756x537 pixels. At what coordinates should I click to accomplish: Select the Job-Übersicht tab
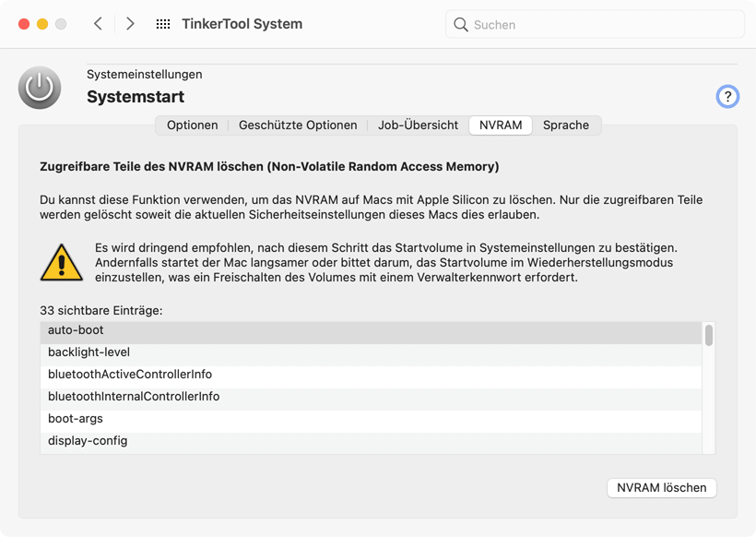418,125
